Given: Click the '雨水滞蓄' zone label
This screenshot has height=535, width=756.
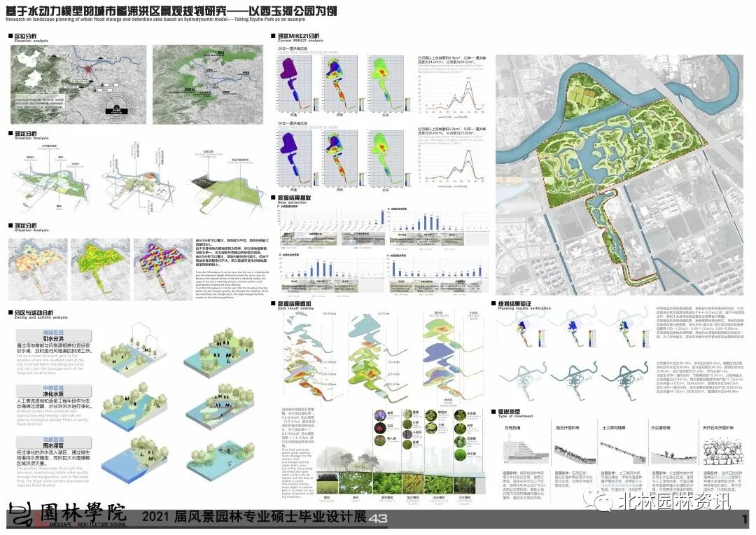Looking at the screenshot, I should [53, 446].
